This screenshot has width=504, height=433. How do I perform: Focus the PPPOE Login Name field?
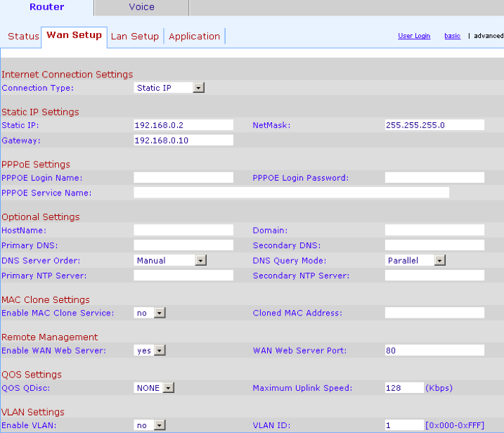(183, 178)
